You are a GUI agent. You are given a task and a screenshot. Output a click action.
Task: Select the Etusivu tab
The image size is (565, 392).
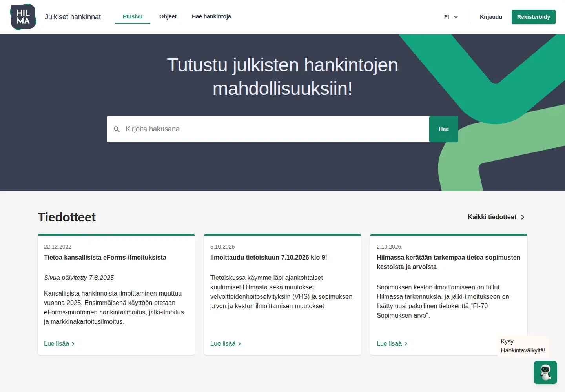click(x=133, y=16)
